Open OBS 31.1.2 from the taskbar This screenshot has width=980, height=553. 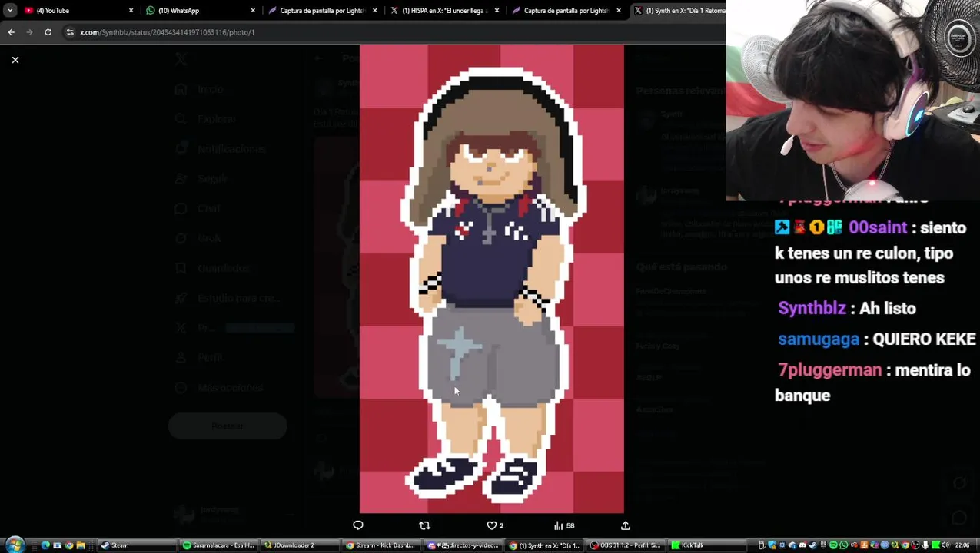click(626, 545)
